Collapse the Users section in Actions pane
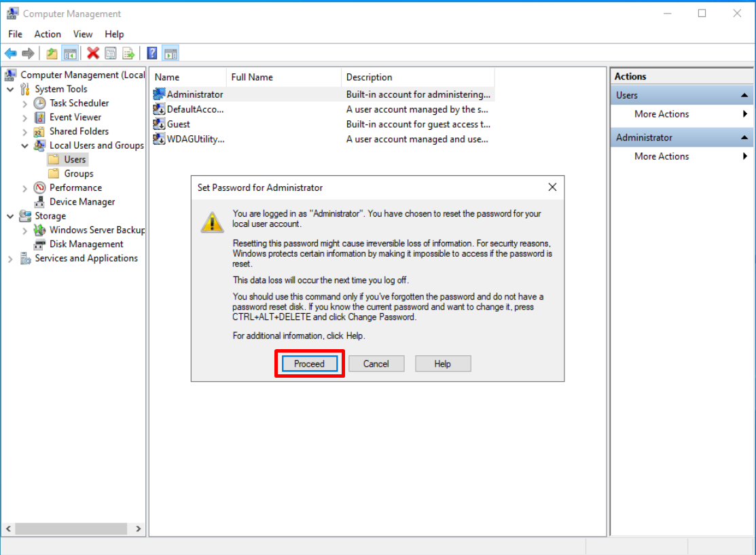756x555 pixels. [744, 96]
